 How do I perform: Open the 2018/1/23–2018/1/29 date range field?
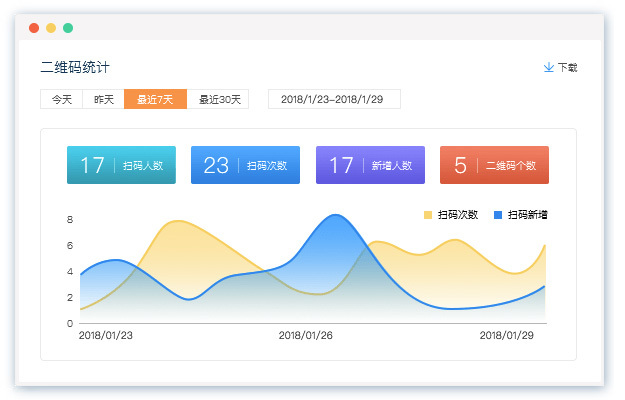pos(334,99)
